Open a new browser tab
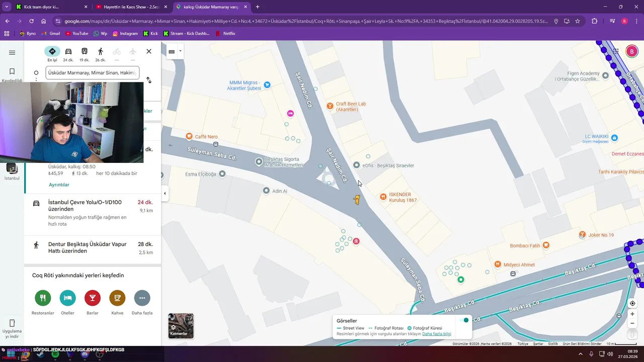This screenshot has width=644, height=362. click(x=258, y=7)
